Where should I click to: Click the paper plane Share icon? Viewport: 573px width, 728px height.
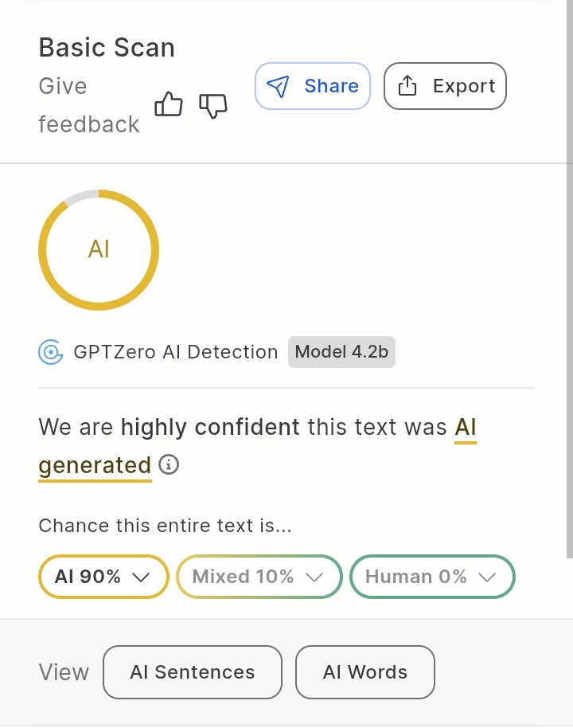tap(278, 86)
